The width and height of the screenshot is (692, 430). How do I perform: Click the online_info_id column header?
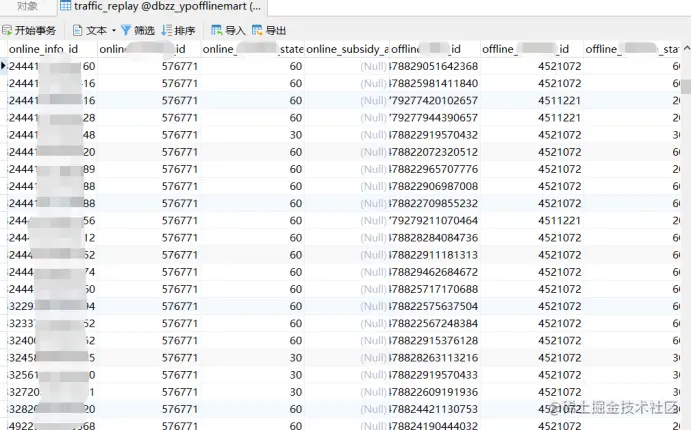click(x=52, y=49)
